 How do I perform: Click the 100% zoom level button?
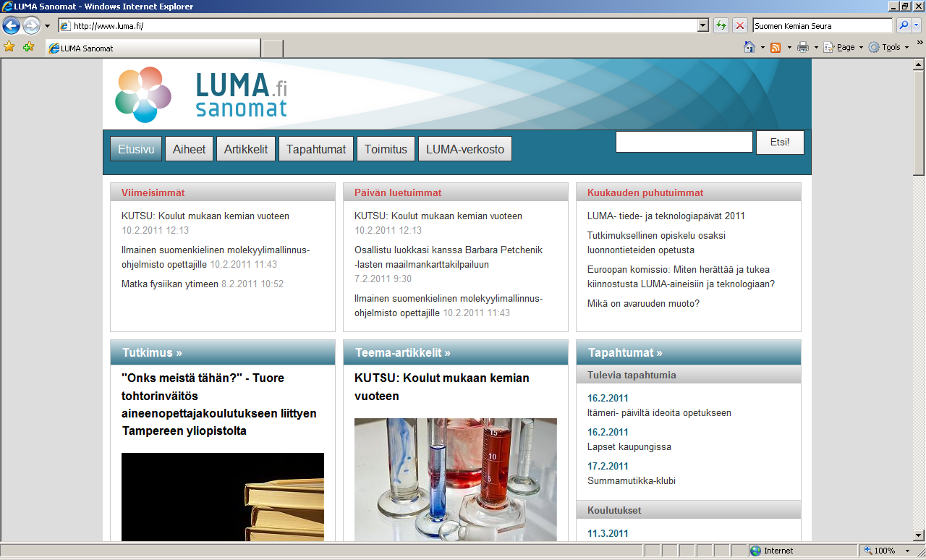tap(880, 551)
